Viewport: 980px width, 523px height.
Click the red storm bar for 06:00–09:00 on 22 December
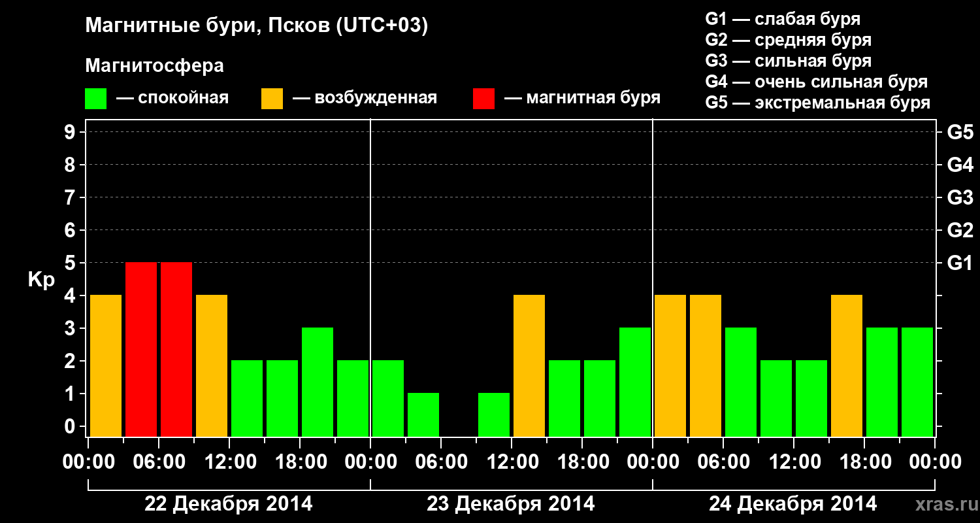[176, 350]
